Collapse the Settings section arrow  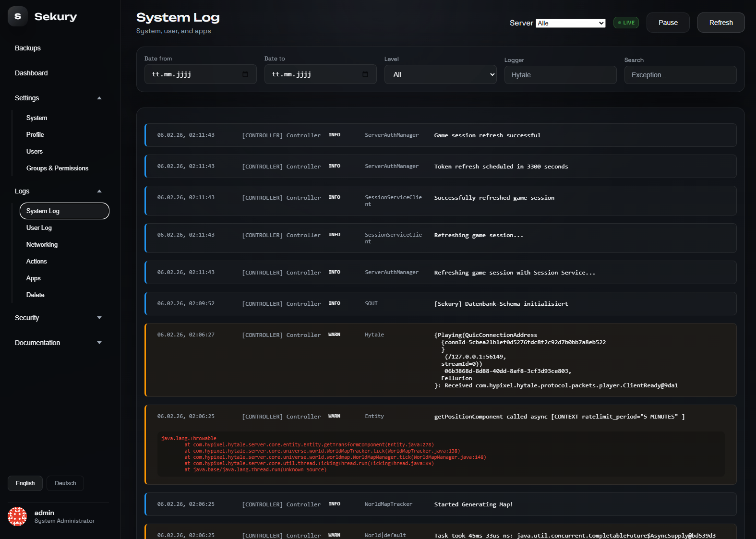click(x=99, y=98)
